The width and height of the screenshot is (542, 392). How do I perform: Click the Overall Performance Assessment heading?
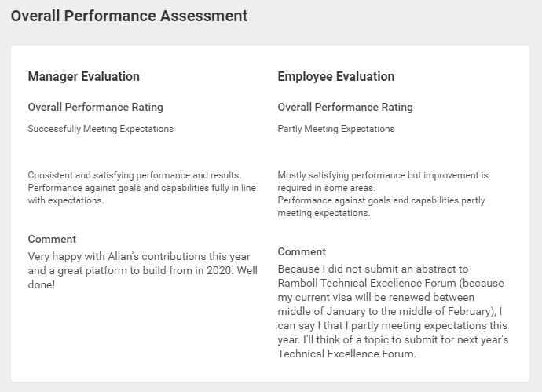pyautogui.click(x=129, y=16)
